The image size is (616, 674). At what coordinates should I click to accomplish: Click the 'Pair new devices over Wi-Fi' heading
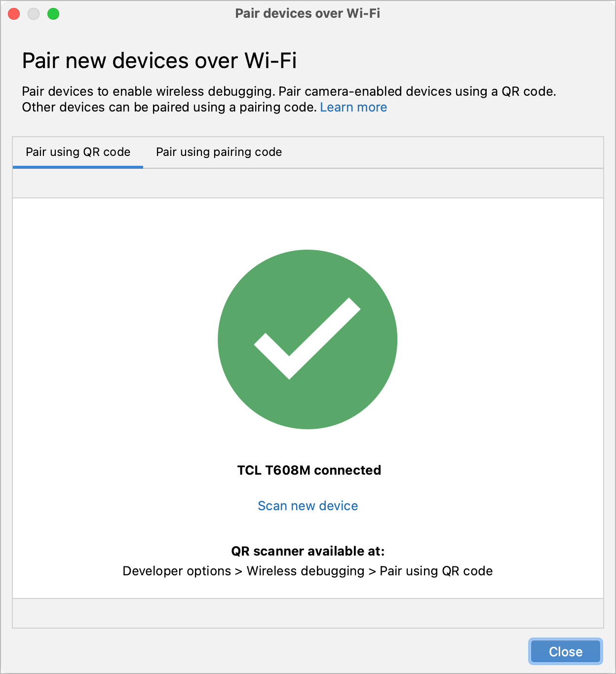(159, 61)
